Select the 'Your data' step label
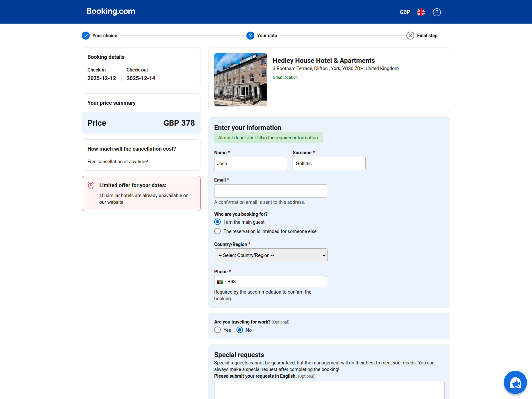This screenshot has width=532, height=399. [x=267, y=36]
